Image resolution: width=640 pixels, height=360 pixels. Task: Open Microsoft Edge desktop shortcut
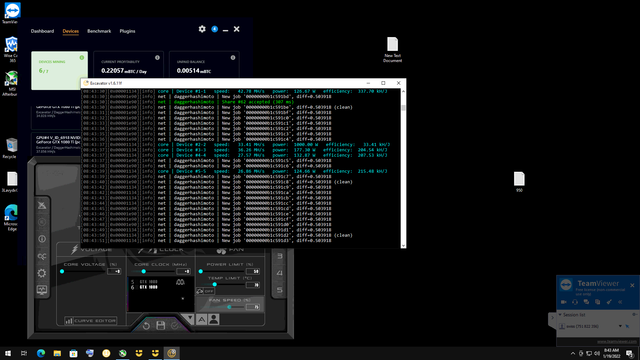pyautogui.click(x=11, y=218)
